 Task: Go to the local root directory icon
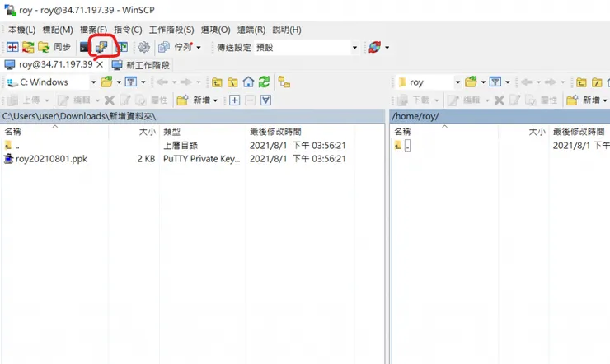pos(232,82)
